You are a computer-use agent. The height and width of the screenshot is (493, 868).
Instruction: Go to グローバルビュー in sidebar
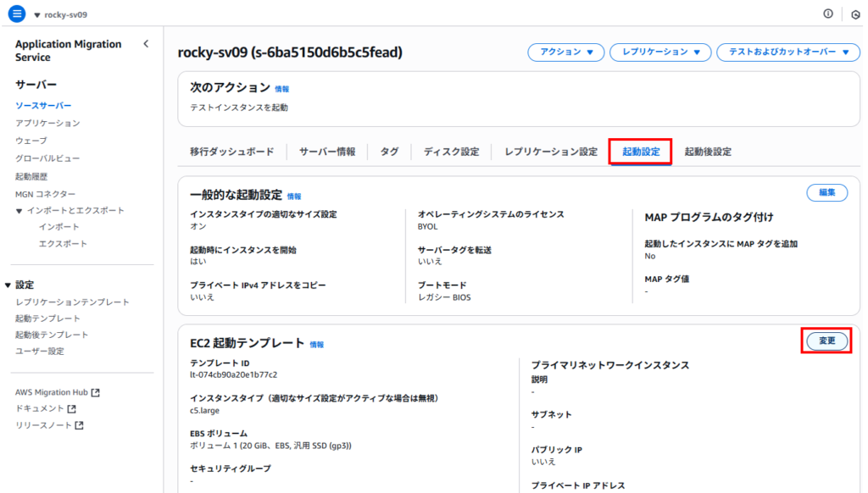47,158
